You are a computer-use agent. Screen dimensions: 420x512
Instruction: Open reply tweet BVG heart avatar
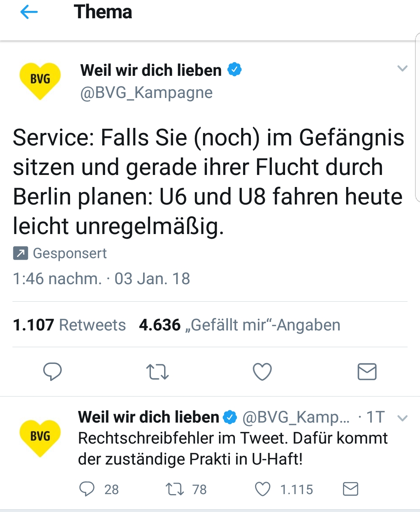click(x=40, y=437)
